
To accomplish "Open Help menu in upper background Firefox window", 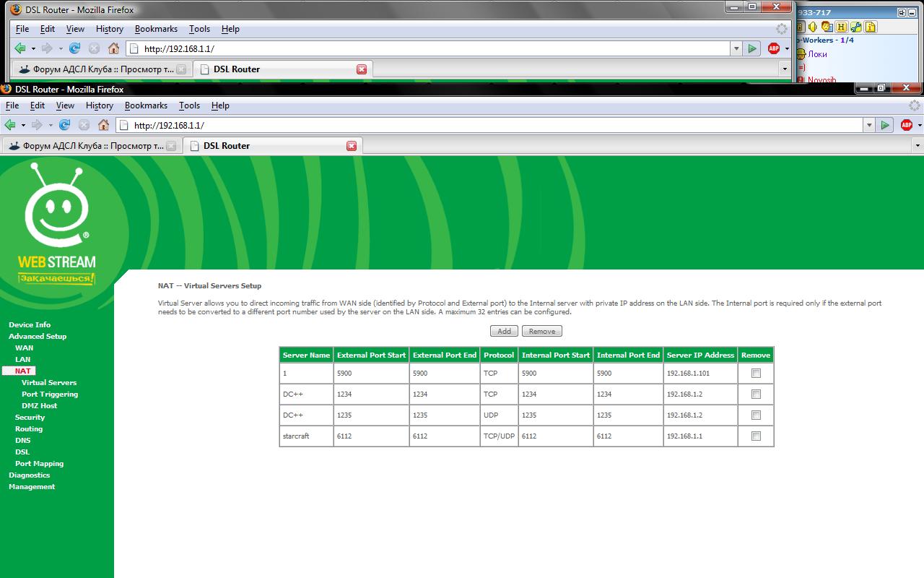I will click(x=230, y=29).
